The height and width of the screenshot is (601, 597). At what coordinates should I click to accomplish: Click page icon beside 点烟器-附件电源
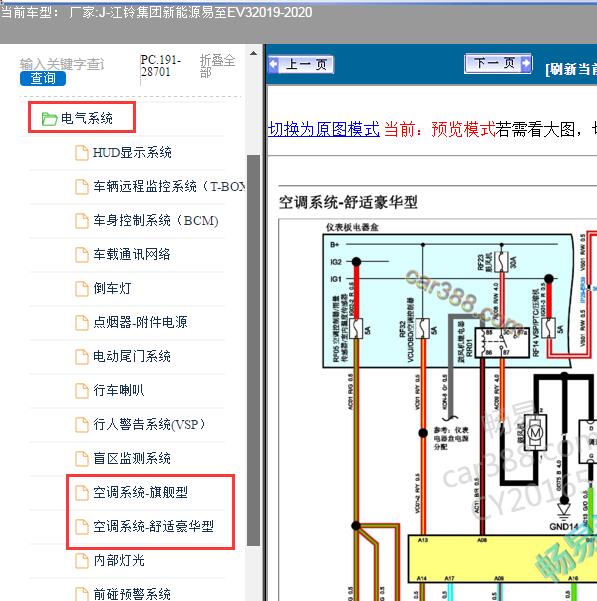click(82, 322)
